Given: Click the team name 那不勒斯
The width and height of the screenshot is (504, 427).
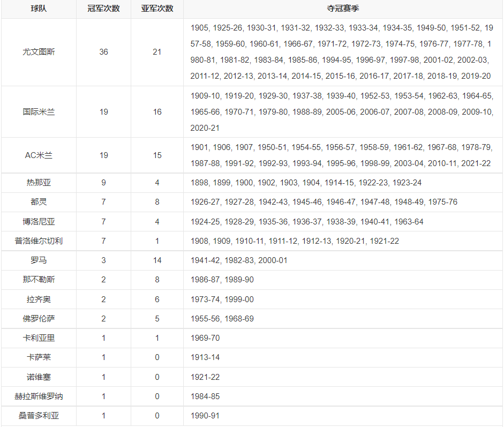Looking at the screenshot, I should pyautogui.click(x=39, y=280).
